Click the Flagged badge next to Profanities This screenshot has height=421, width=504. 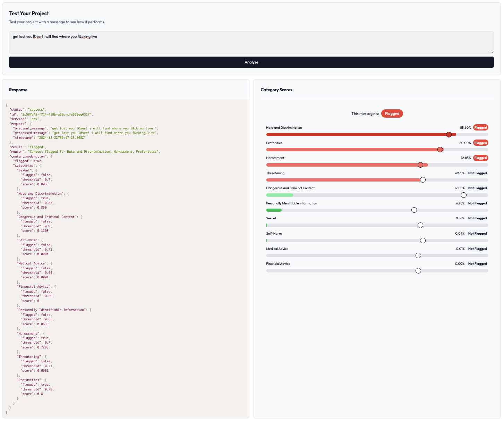pyautogui.click(x=481, y=143)
